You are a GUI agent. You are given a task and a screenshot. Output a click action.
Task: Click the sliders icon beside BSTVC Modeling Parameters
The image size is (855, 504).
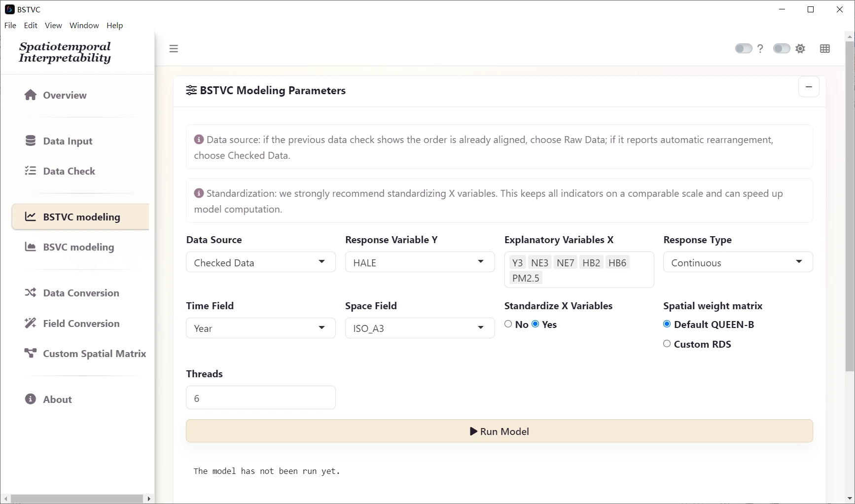pyautogui.click(x=191, y=90)
